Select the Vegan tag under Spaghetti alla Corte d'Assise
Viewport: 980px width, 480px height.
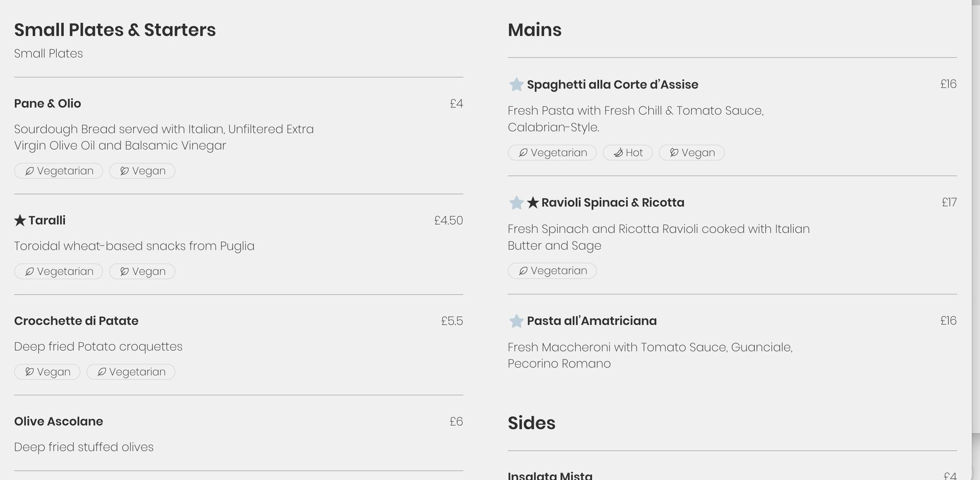coord(691,153)
